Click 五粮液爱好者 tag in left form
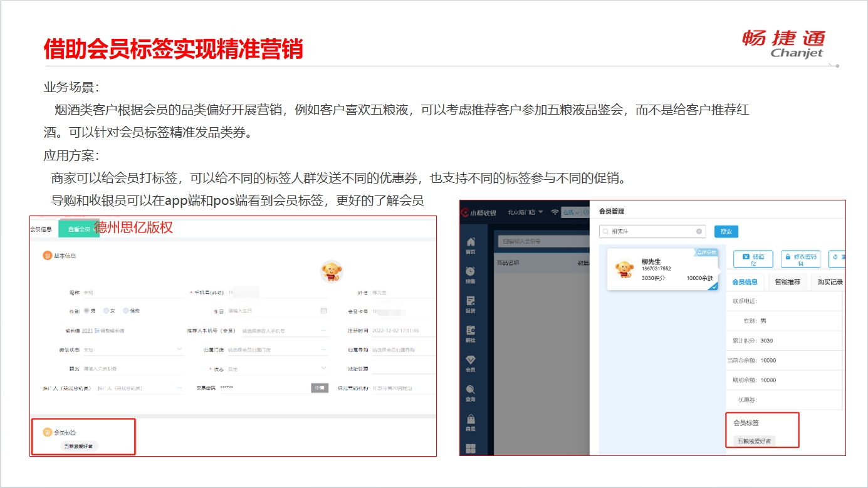Image resolution: width=868 pixels, height=488 pixels. coord(80,446)
